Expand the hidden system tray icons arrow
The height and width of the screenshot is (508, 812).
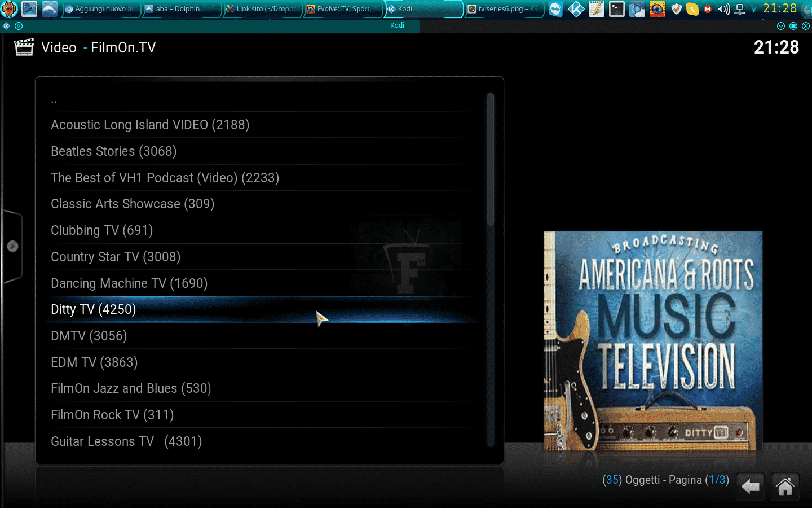point(754,10)
